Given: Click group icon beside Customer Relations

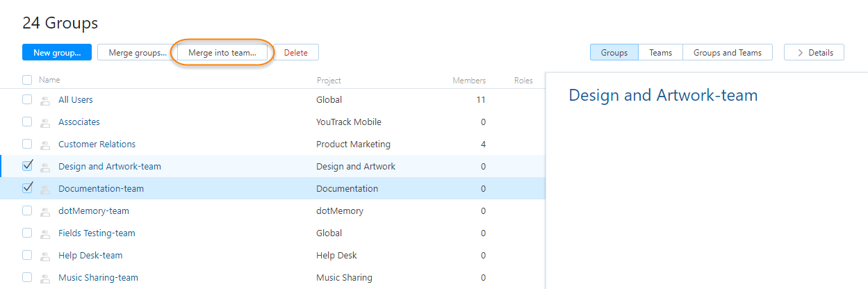Looking at the screenshot, I should pos(45,145).
